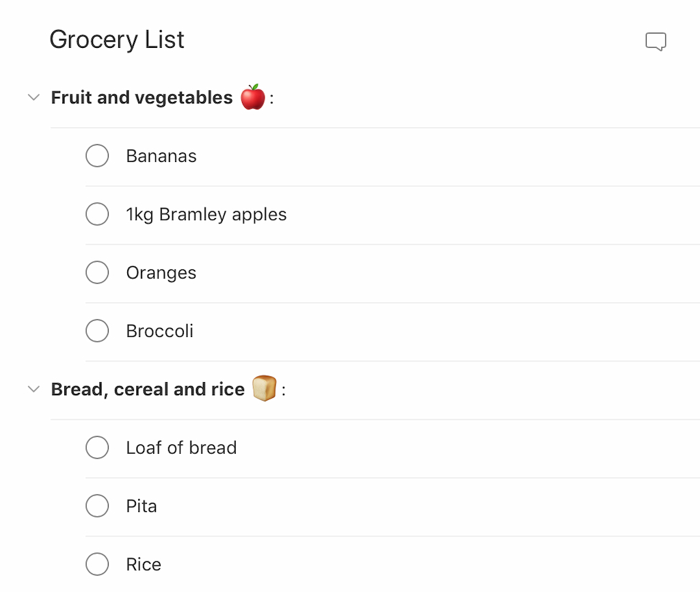
Task: Collapse the Bread, cereal and rice section
Action: click(x=33, y=388)
